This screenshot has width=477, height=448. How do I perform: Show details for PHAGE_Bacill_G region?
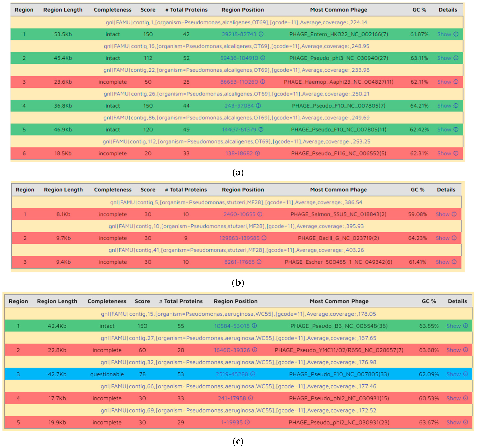(x=442, y=238)
